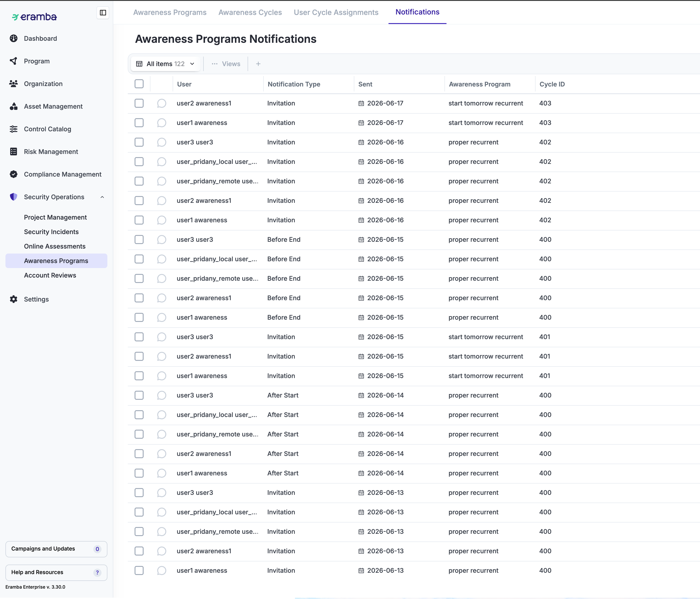
Task: Click the Asset Management shapes icon
Action: click(x=14, y=106)
